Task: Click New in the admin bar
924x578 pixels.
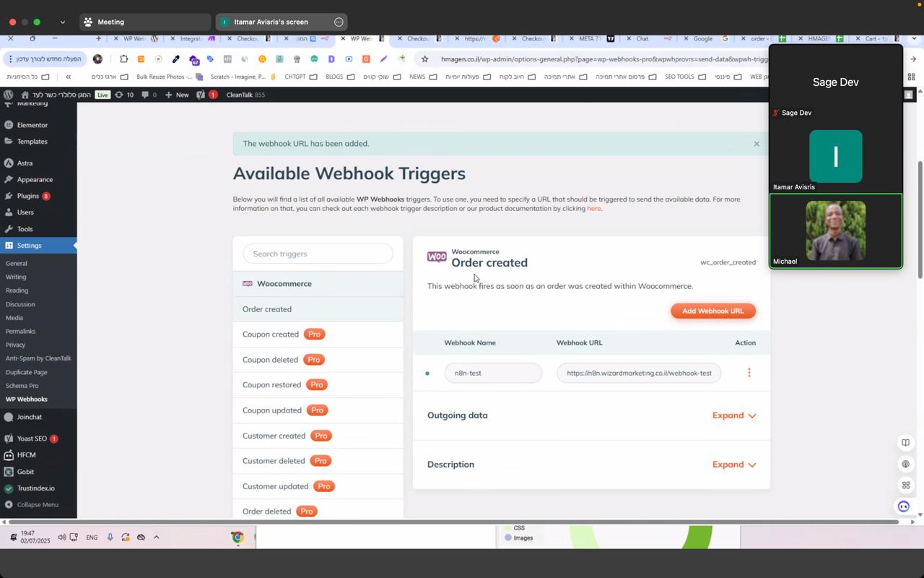Action: 177,95
